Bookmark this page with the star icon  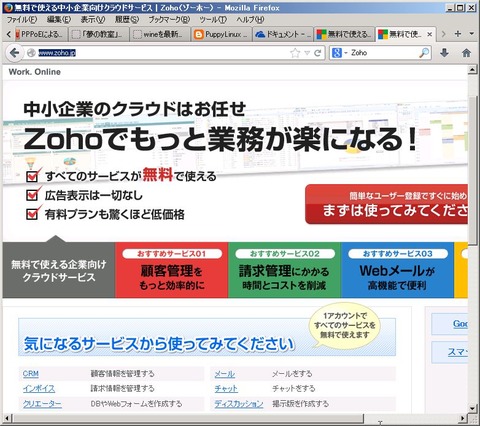point(295,53)
